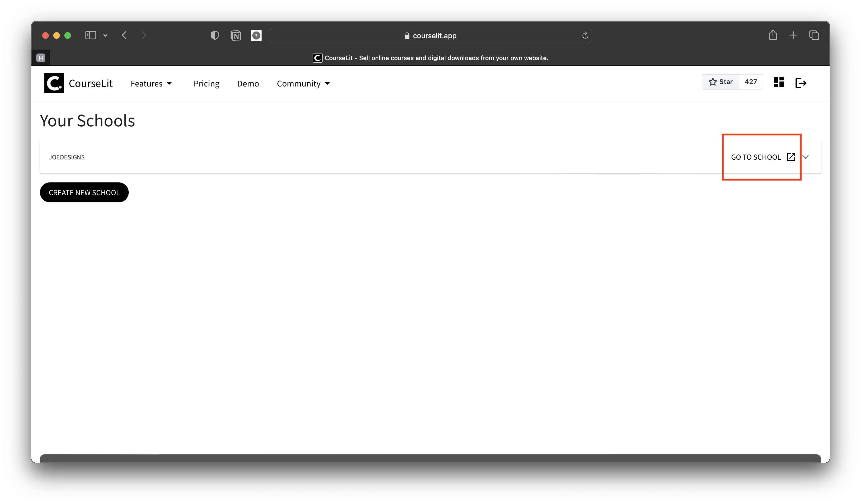Open the dashboard grid icon

[778, 82]
